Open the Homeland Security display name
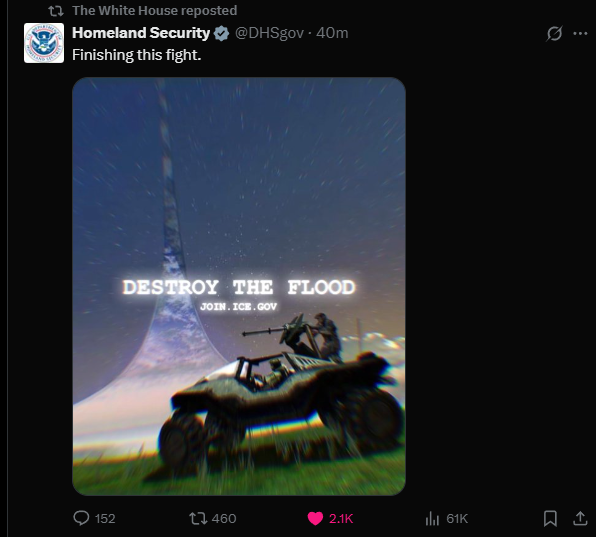 141,33
